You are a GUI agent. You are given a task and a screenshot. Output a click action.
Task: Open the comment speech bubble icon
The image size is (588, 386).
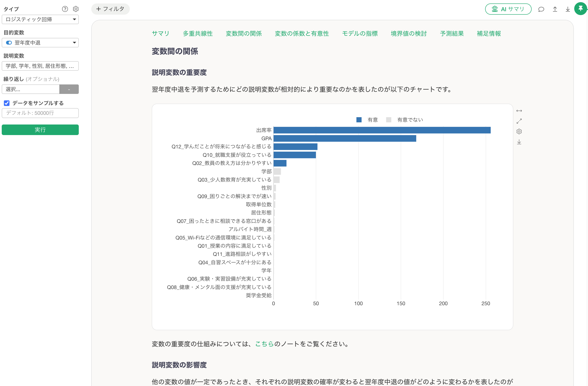point(541,9)
